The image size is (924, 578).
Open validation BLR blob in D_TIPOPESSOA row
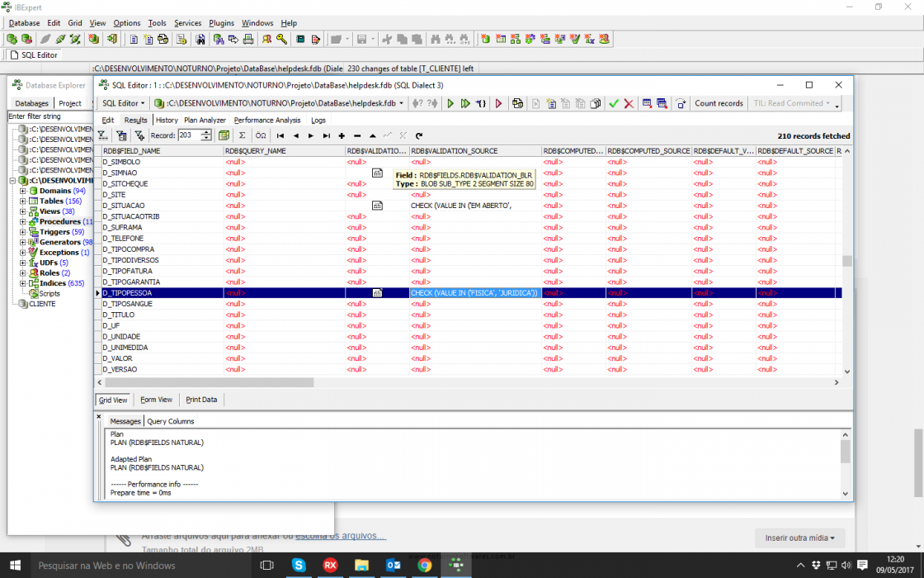coord(377,292)
